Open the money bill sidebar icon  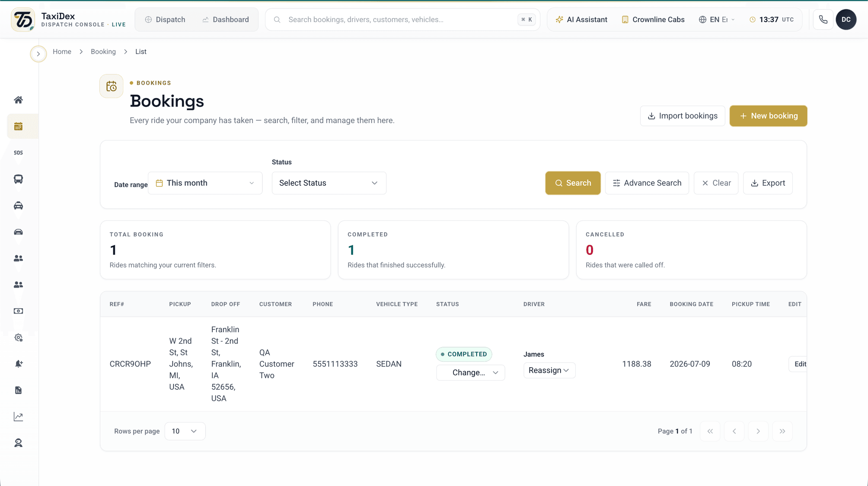pyautogui.click(x=18, y=311)
